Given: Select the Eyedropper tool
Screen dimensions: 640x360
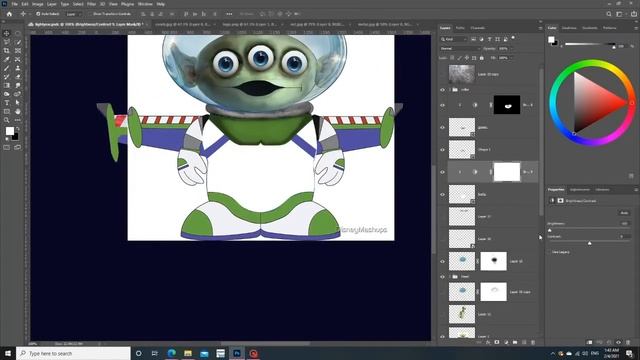Looking at the screenshot, I should 7,59.
